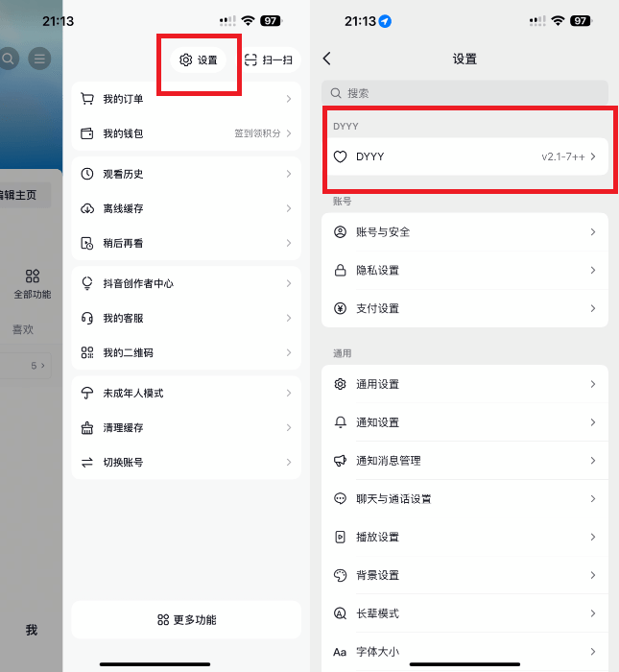This screenshot has width=619, height=672.
Task: Click the chat bubble icon for 聊天与通话设置
Action: pos(340,499)
